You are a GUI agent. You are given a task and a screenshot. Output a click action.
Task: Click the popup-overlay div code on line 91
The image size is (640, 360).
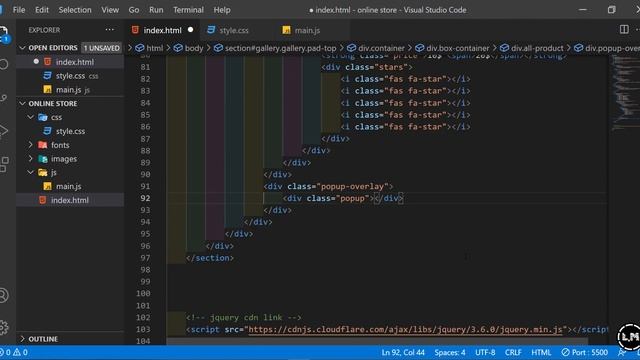click(x=328, y=187)
